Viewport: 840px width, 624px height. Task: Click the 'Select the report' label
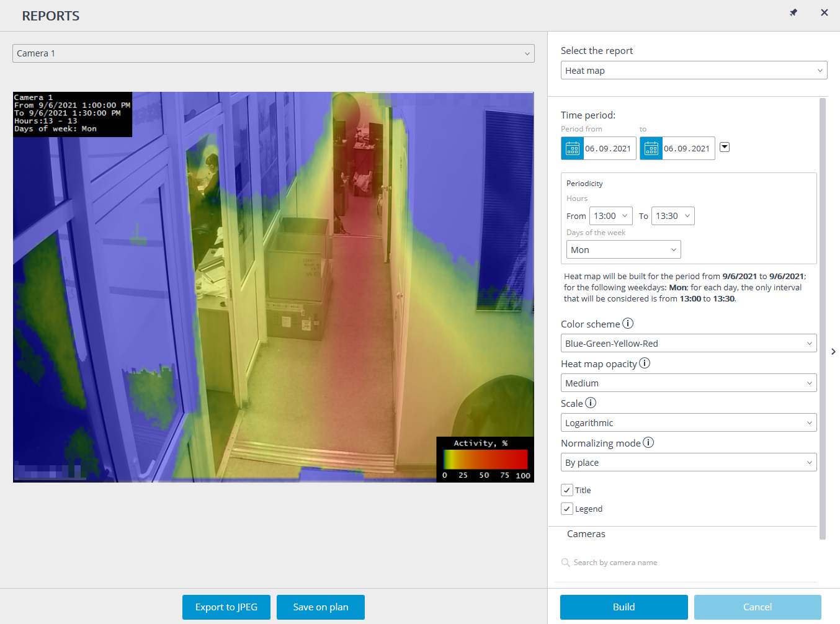(597, 51)
